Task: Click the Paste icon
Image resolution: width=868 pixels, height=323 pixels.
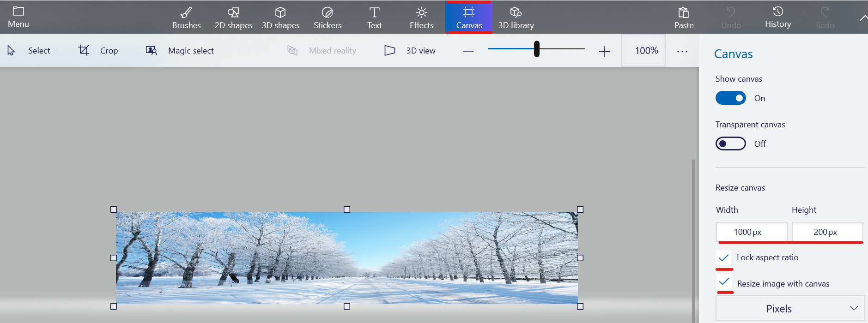Action: [684, 18]
